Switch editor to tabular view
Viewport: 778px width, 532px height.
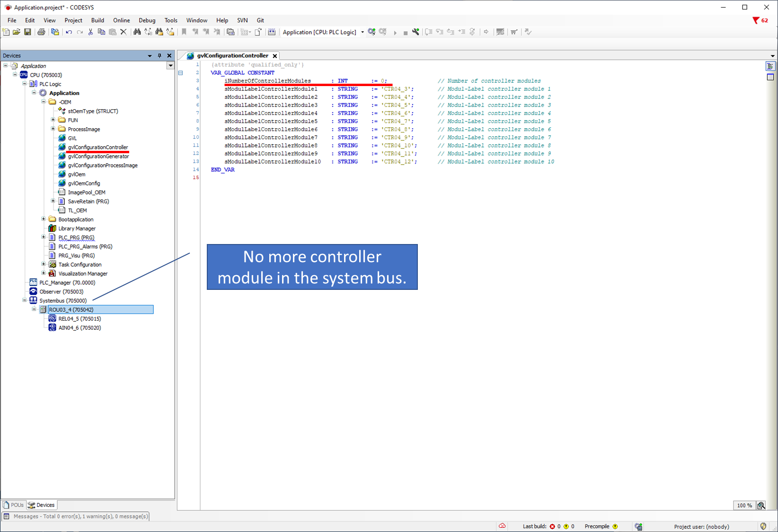click(770, 77)
